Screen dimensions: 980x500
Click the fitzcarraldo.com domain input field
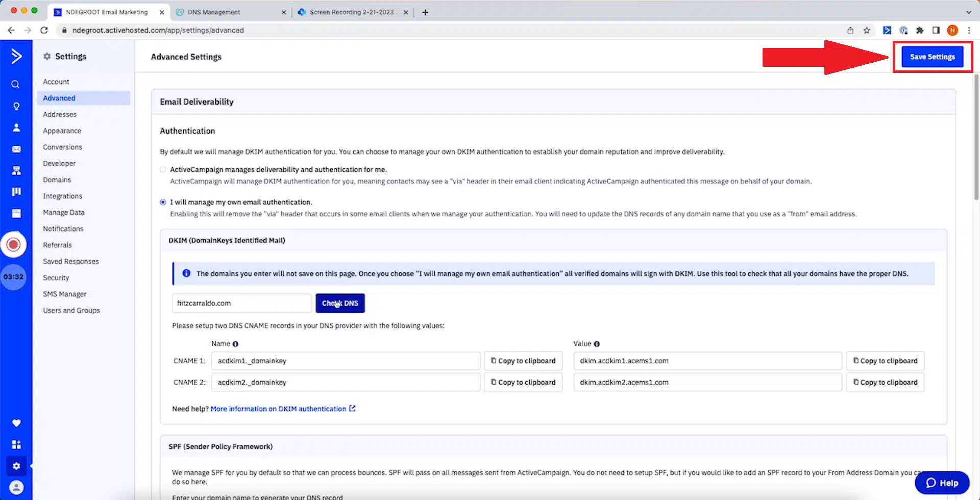pyautogui.click(x=241, y=303)
